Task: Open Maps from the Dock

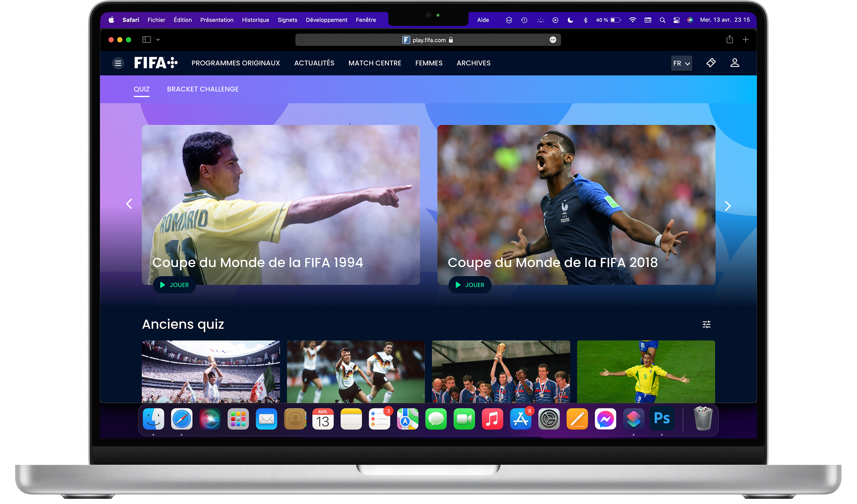Action: tap(408, 419)
